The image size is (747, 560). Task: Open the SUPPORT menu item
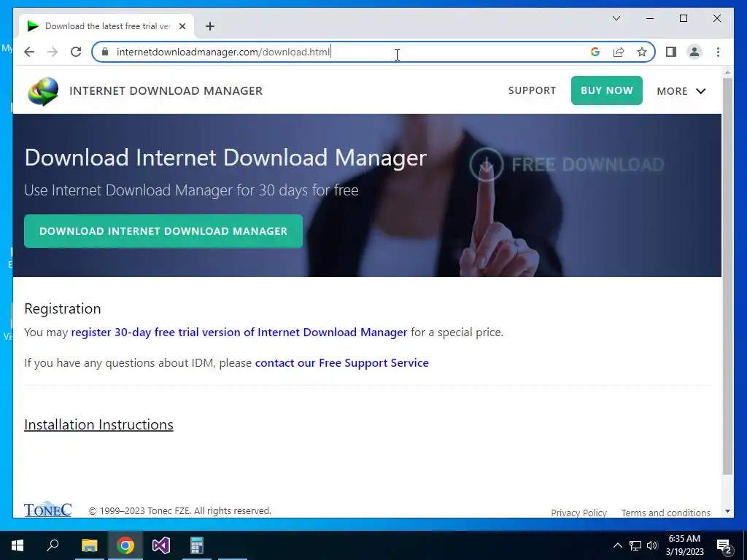point(532,90)
